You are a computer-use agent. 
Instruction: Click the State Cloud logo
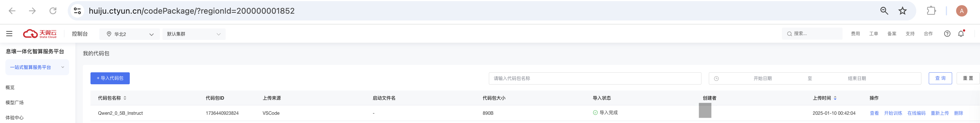(40, 34)
